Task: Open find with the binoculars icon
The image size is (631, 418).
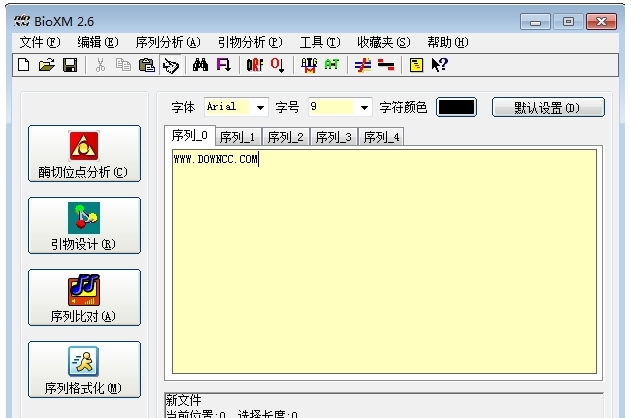Action: tap(200, 65)
